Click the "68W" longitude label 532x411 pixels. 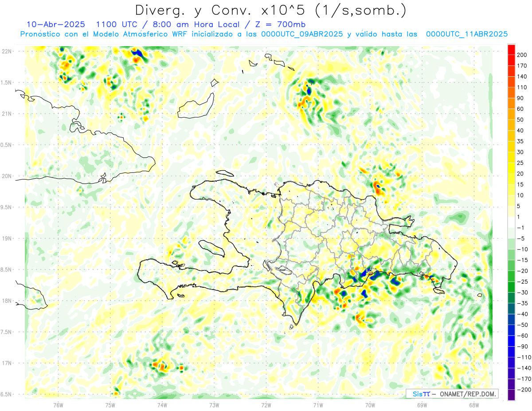point(474,405)
